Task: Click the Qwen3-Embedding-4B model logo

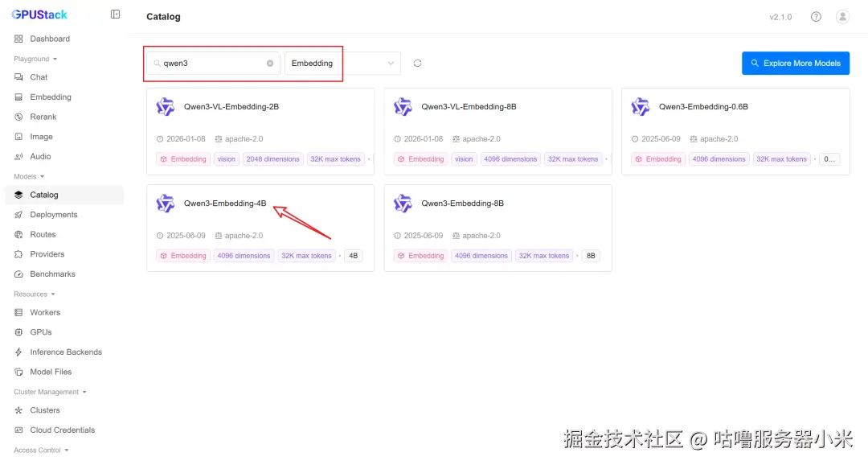Action: point(165,204)
